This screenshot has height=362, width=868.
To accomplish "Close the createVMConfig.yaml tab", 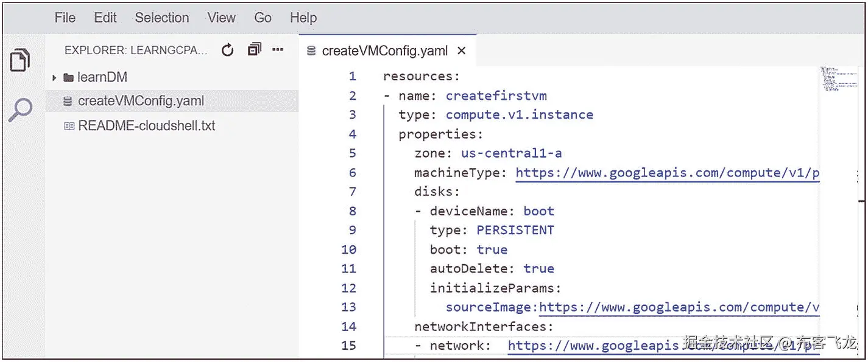I will [x=462, y=51].
